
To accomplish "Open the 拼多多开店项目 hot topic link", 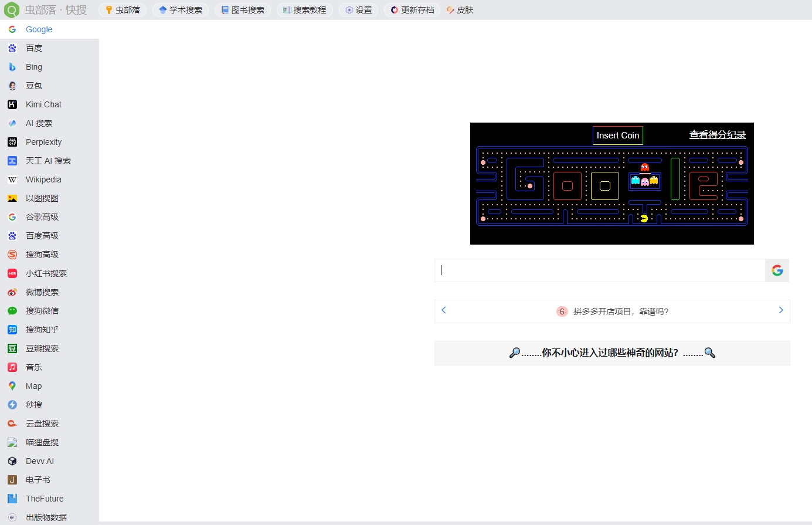I will pyautogui.click(x=620, y=311).
